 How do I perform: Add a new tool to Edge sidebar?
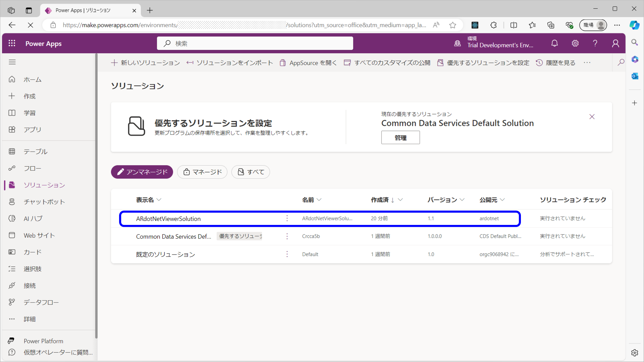coord(635,103)
